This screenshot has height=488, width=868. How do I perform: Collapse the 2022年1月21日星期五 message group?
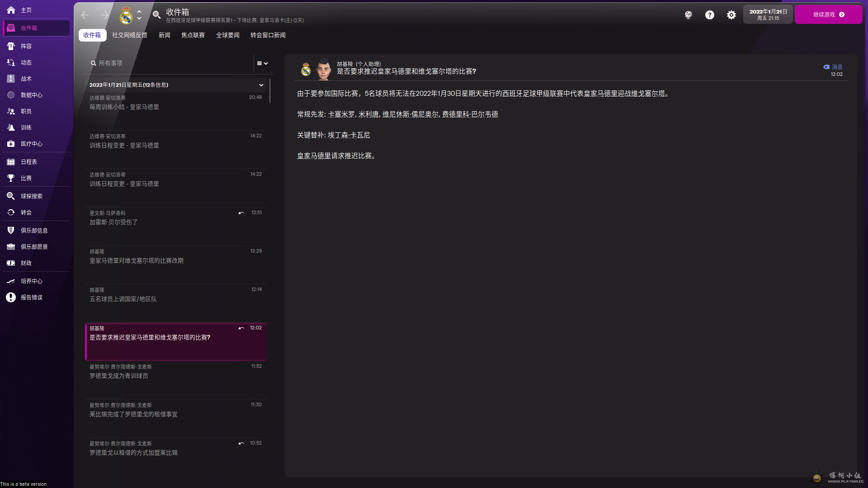click(x=261, y=85)
